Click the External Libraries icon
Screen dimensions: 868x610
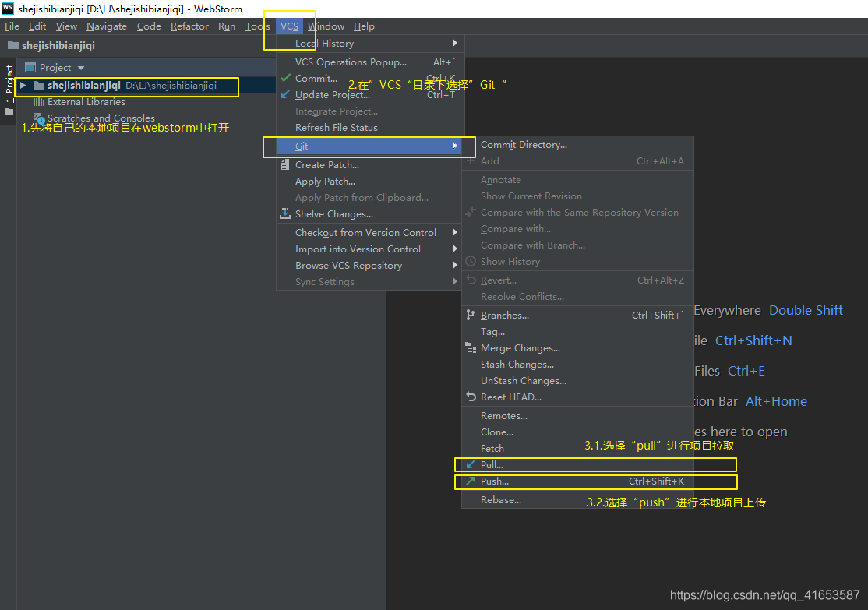[x=38, y=102]
